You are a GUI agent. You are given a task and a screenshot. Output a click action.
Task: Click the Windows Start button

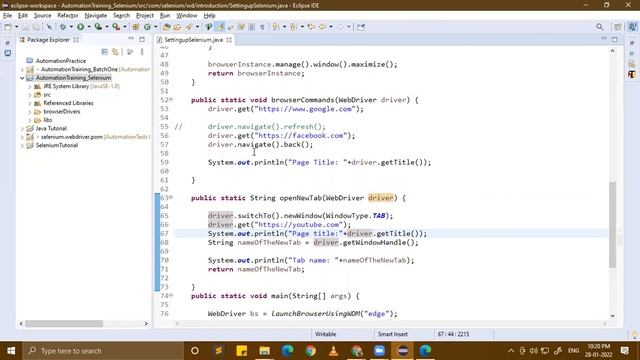11,351
